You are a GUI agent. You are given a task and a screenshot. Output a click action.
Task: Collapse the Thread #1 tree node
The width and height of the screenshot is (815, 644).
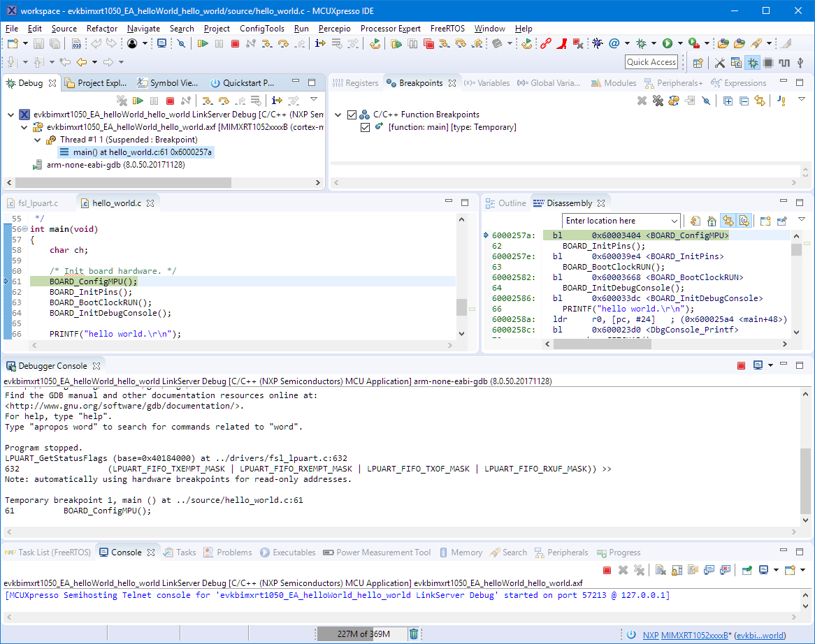tap(38, 140)
